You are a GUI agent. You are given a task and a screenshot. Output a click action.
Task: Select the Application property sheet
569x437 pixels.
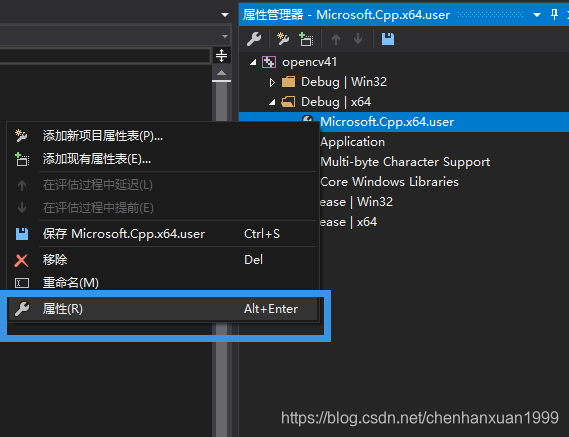click(352, 142)
